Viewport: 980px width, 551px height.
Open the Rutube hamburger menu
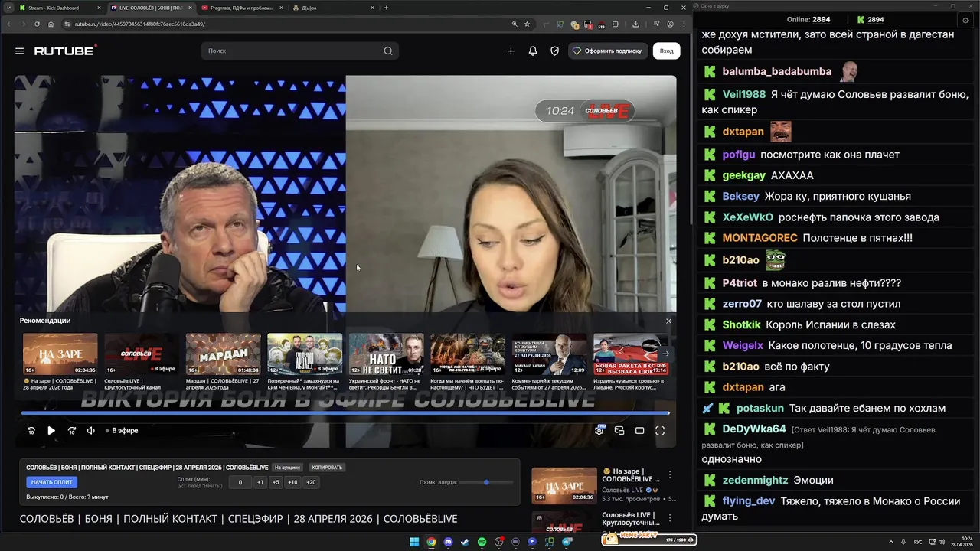(19, 51)
